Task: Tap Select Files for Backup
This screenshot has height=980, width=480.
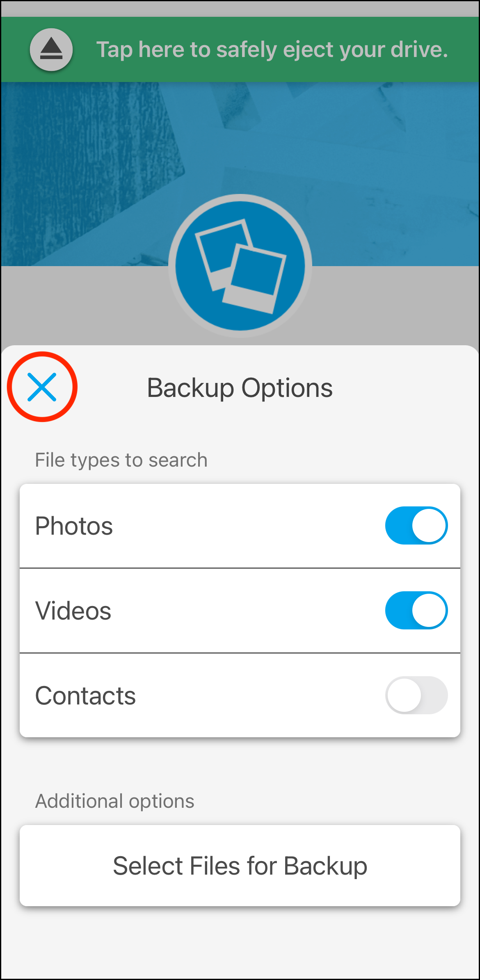Action: pyautogui.click(x=240, y=865)
